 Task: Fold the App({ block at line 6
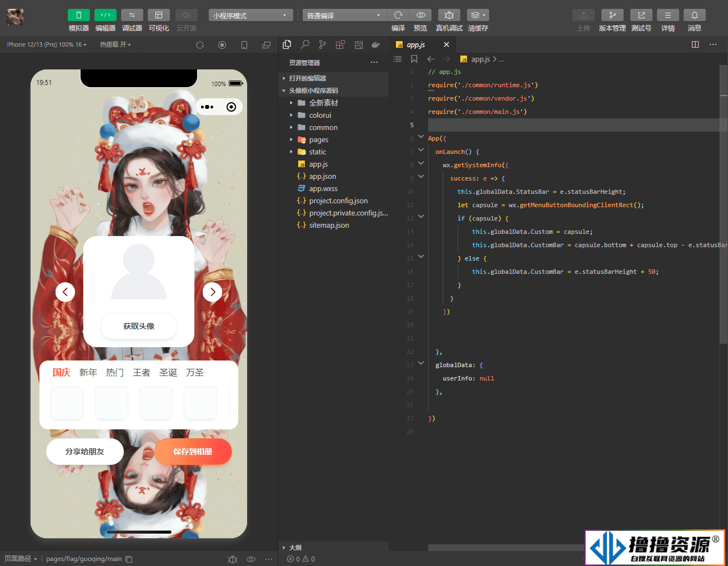(x=421, y=137)
